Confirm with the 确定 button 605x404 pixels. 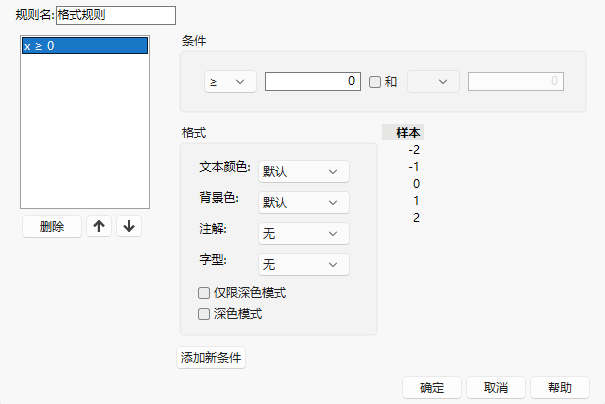coord(432,387)
